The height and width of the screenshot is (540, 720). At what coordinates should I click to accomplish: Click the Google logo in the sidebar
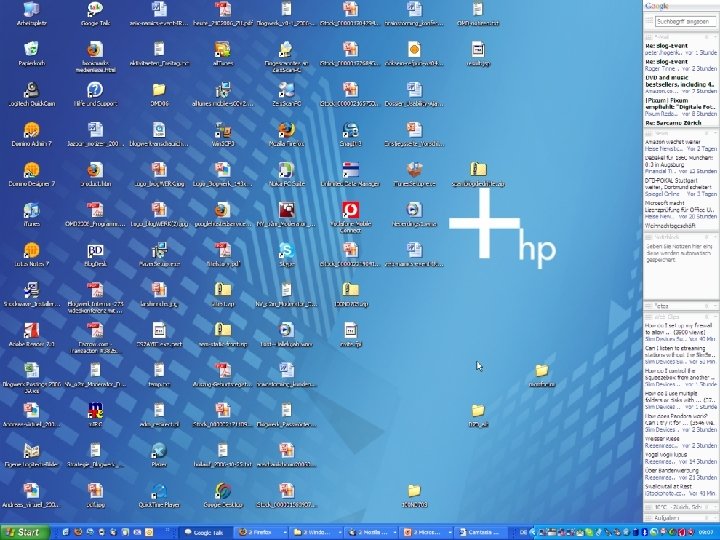click(657, 6)
